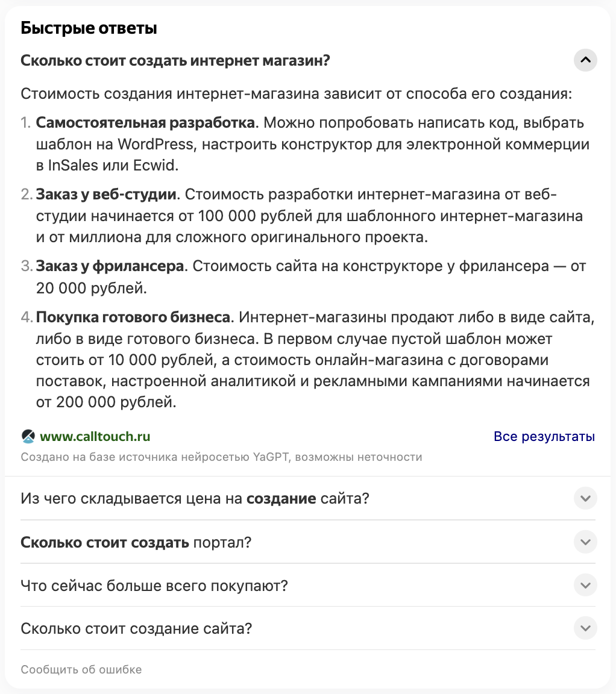Collapse the open answer using the up chevron
Viewport: 616px width, 694px height.
coord(585,60)
